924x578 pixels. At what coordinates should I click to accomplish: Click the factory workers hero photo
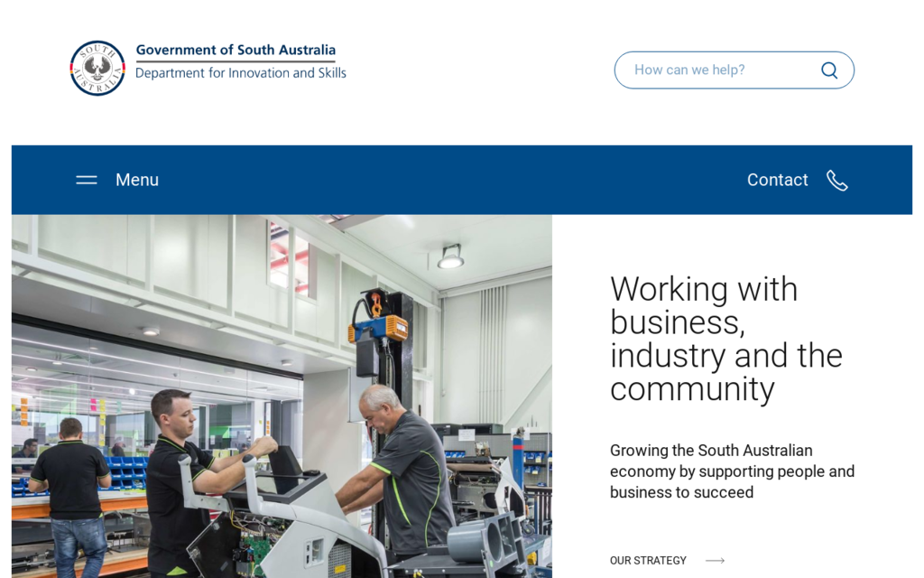coord(281,397)
